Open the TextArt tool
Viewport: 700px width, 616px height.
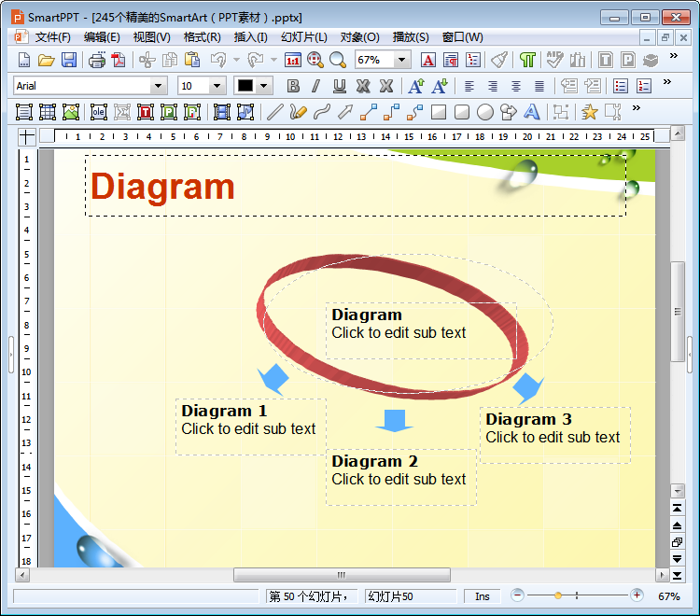[x=532, y=112]
